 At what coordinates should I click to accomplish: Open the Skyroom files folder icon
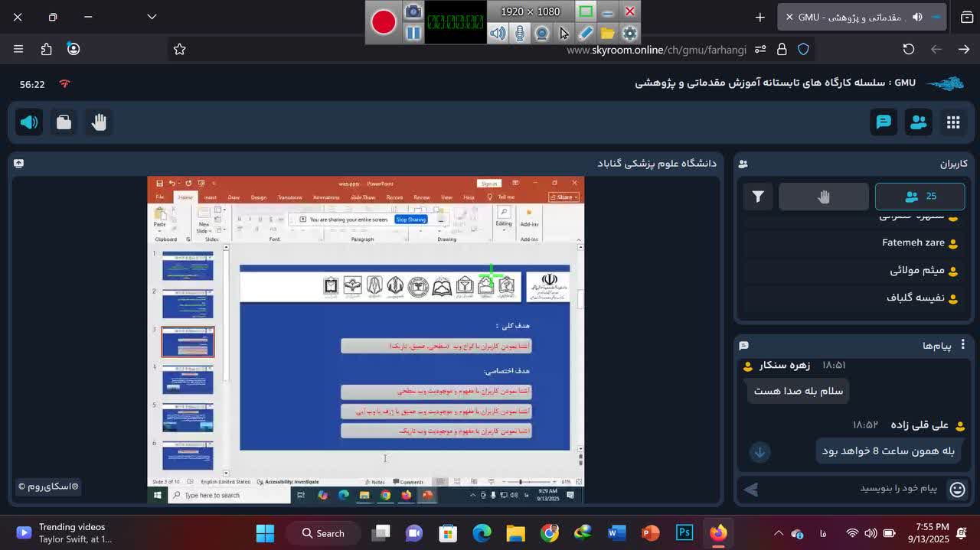pyautogui.click(x=64, y=122)
